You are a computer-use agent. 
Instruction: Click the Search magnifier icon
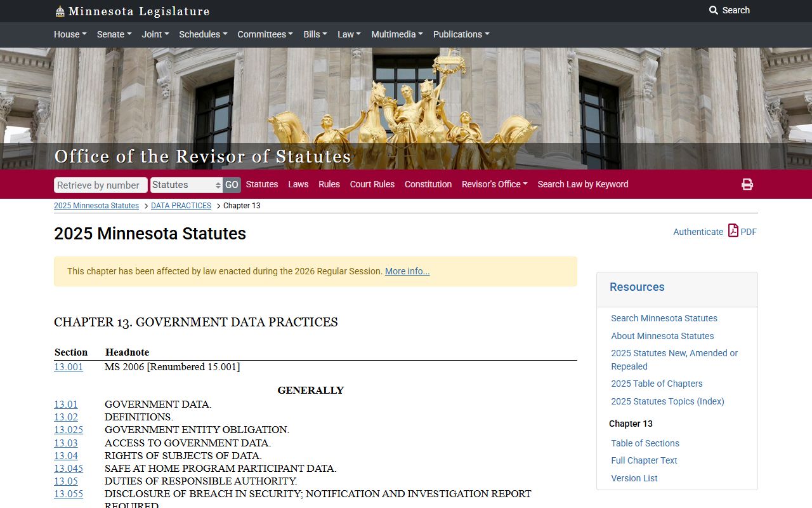click(714, 10)
